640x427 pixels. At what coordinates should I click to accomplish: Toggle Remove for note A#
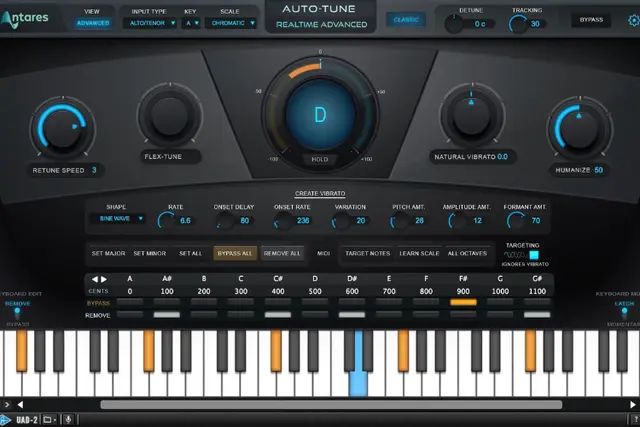click(167, 315)
